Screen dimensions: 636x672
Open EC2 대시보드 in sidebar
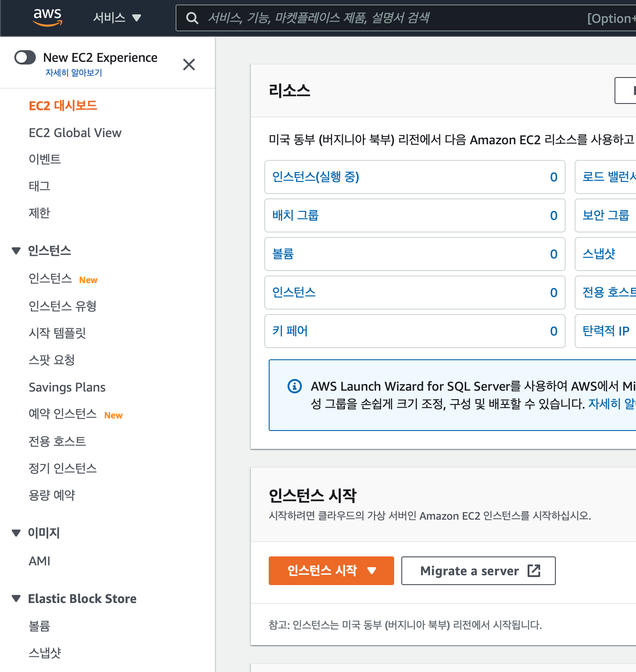click(63, 106)
